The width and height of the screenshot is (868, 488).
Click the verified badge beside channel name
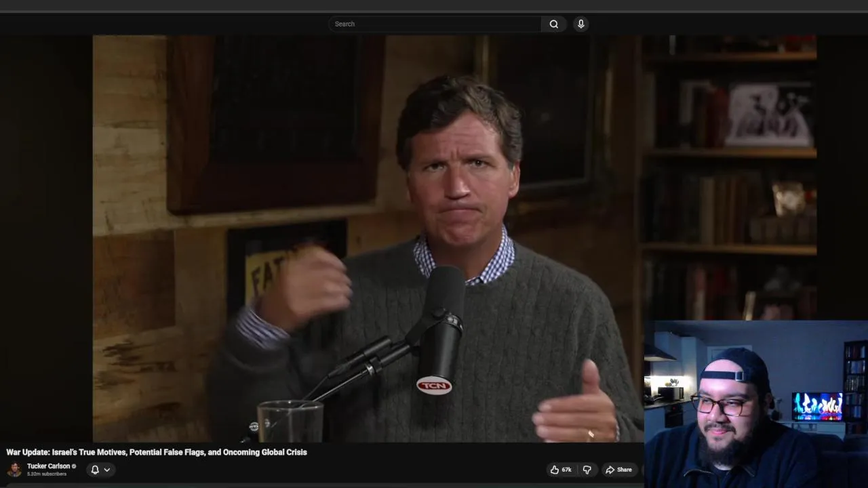[x=74, y=466]
